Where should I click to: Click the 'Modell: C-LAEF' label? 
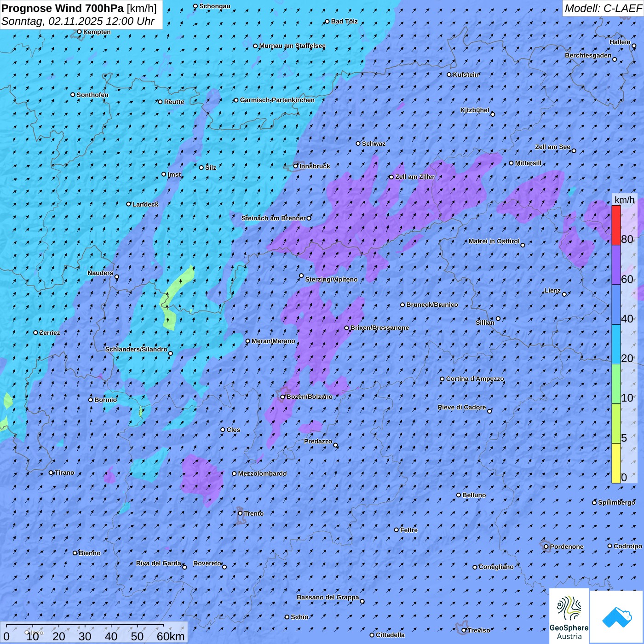[603, 8]
